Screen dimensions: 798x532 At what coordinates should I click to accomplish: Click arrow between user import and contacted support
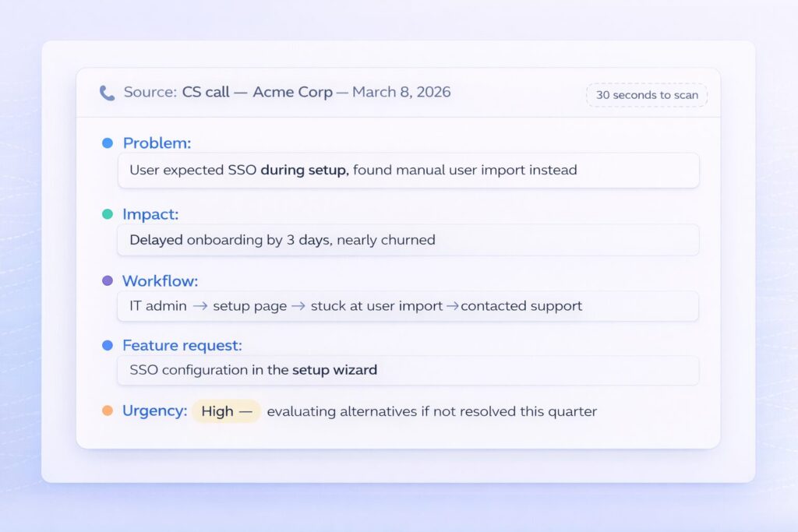tap(451, 306)
